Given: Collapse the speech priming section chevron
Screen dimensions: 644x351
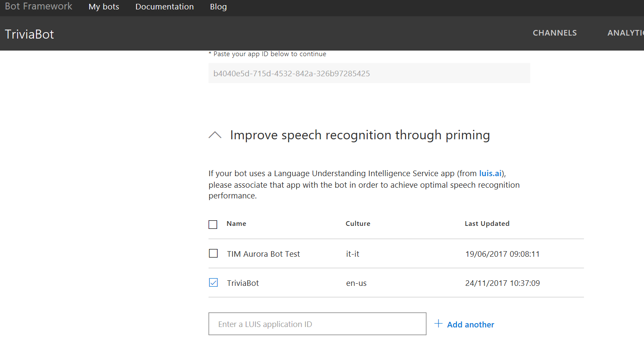Looking at the screenshot, I should (215, 135).
